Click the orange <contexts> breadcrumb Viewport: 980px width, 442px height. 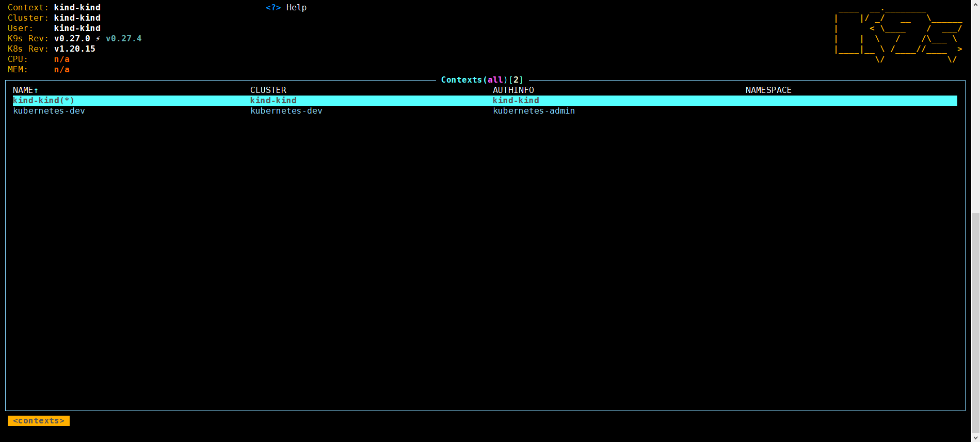click(x=39, y=421)
